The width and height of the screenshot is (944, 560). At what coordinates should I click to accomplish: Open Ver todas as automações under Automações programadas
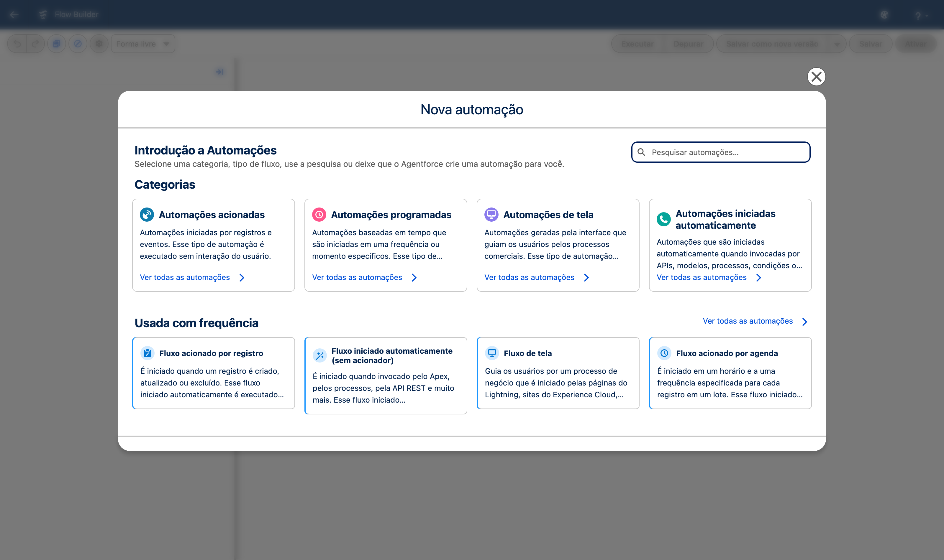[357, 277]
